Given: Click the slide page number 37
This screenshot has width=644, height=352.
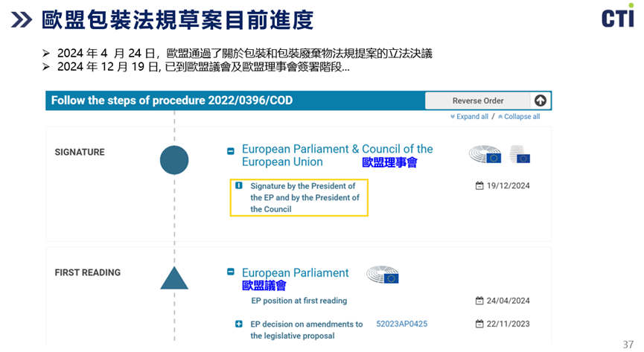Looking at the screenshot, I should [x=628, y=345].
